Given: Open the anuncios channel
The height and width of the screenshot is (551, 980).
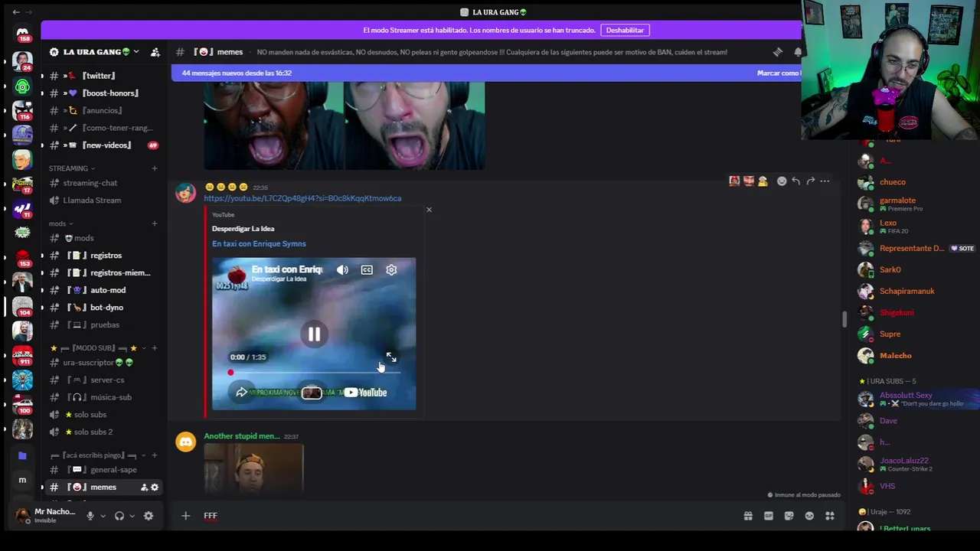Looking at the screenshot, I should coord(103,110).
